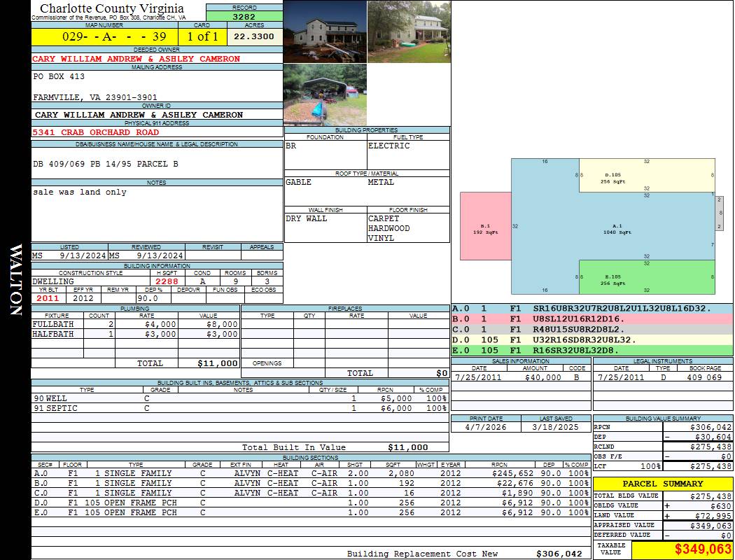Click the acres value 22.3300
Image resolution: width=735 pixels, height=560 pixels.
tap(254, 36)
